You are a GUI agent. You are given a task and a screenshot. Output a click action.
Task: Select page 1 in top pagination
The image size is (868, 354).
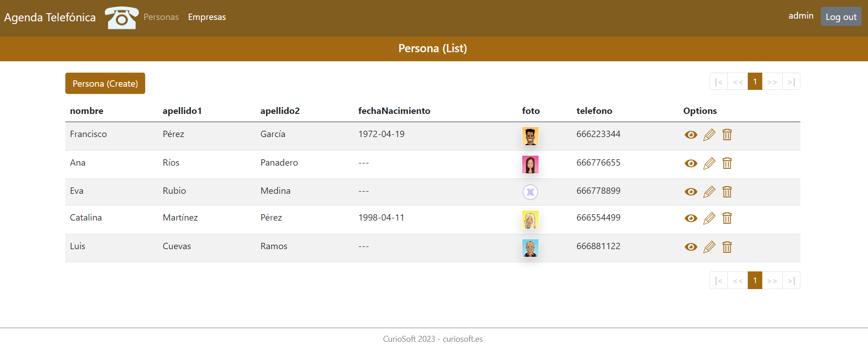pyautogui.click(x=755, y=82)
